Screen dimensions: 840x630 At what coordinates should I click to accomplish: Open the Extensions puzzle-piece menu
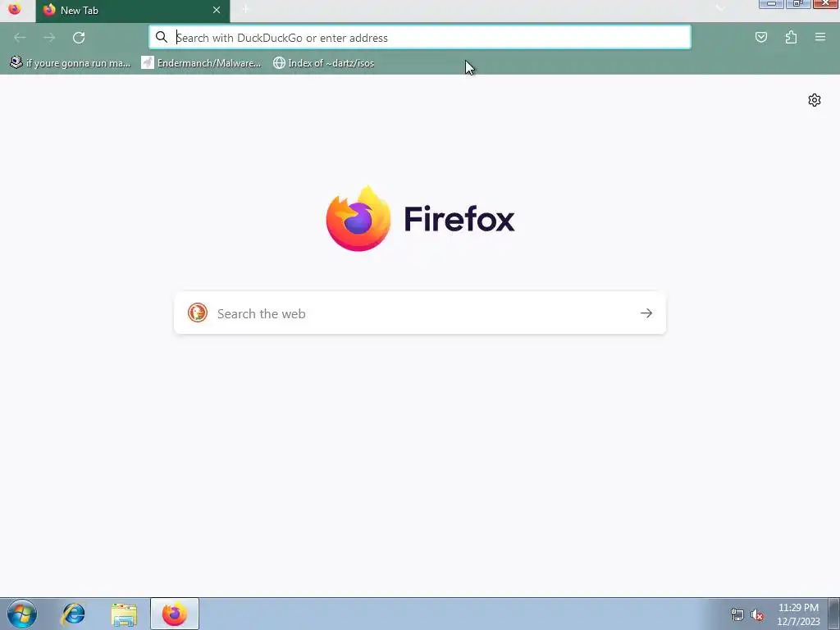tap(791, 37)
